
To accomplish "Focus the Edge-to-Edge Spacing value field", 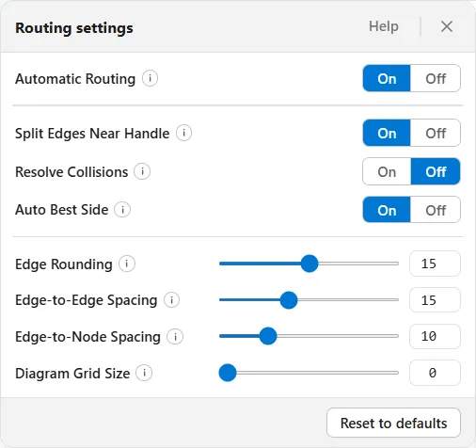I will click(x=435, y=300).
